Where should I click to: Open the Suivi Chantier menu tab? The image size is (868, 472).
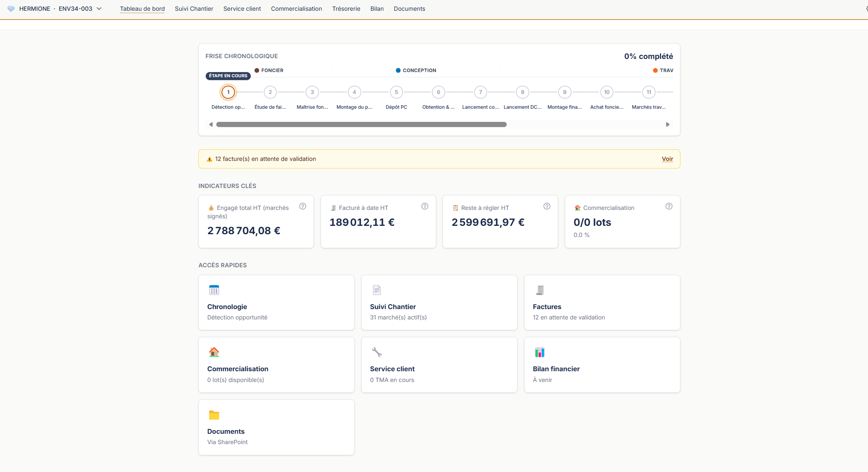pyautogui.click(x=194, y=9)
